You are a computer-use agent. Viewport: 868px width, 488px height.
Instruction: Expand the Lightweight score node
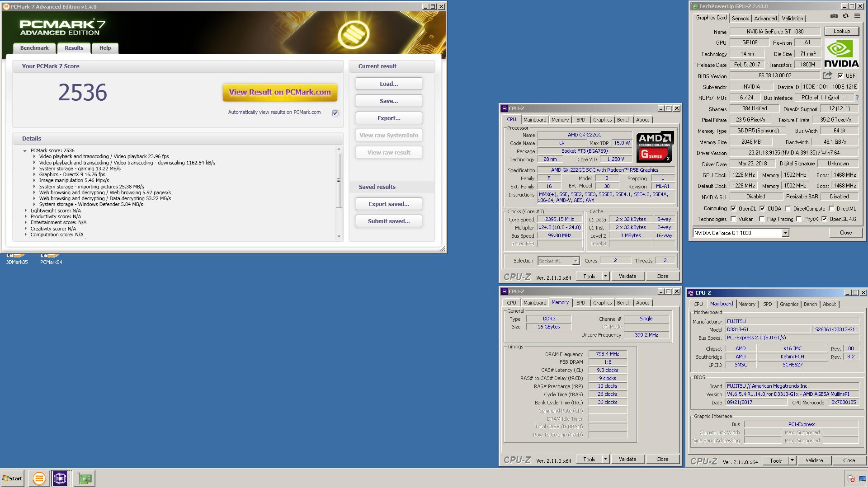(x=25, y=211)
